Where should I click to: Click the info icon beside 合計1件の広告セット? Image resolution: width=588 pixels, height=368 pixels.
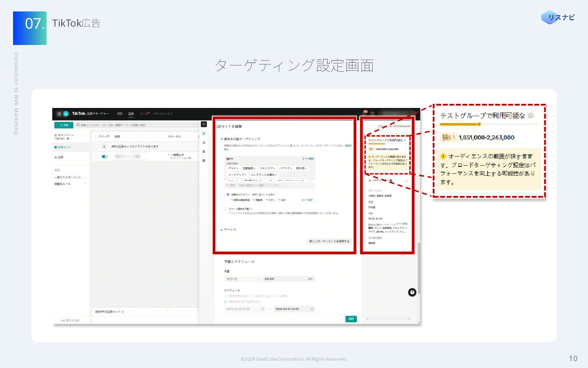[x=122, y=312]
